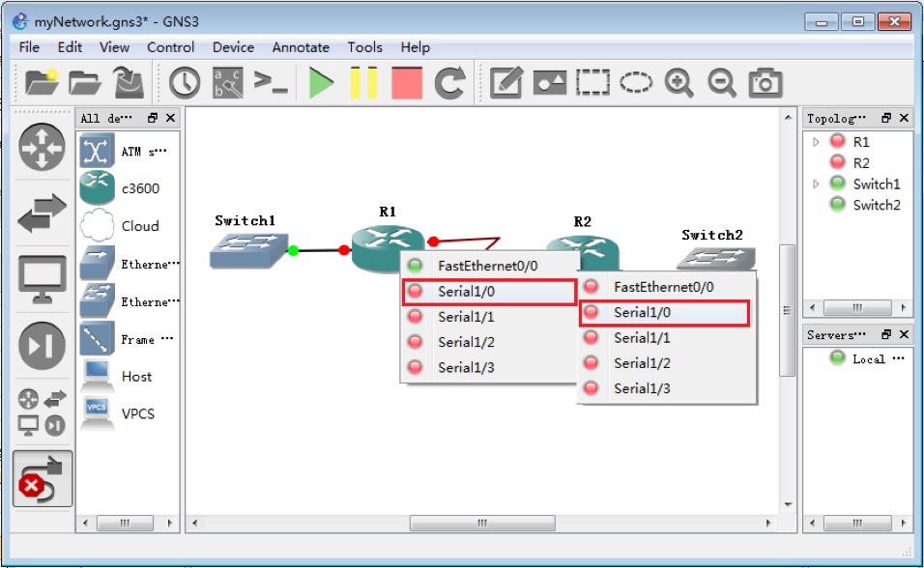The width and height of the screenshot is (924, 568).
Task: Click device list scroll right arrow
Action: point(170,523)
